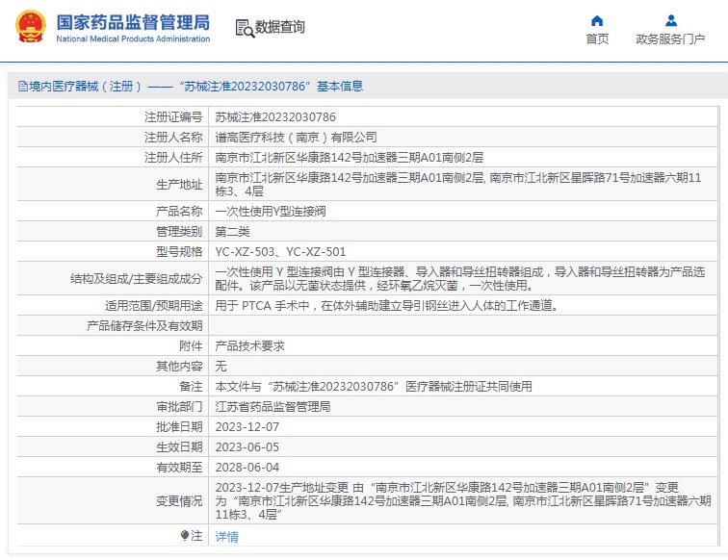Click the 备注 label

191,387
